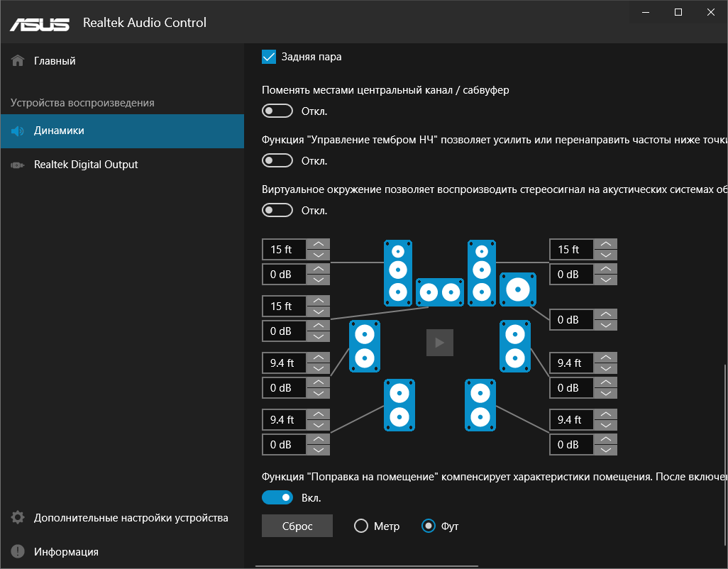Uncheck the Задняя пара checkbox
The width and height of the screenshot is (728, 569).
point(269,57)
